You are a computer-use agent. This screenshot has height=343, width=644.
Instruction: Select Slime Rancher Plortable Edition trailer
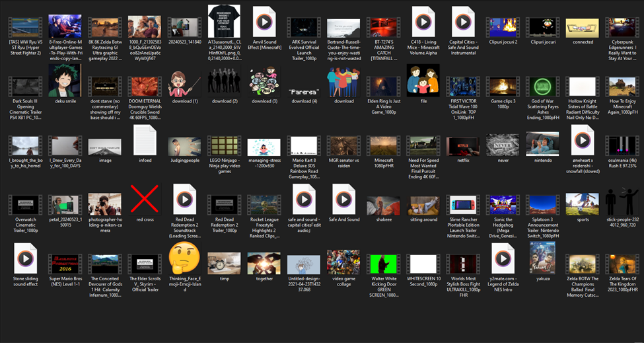click(x=463, y=205)
